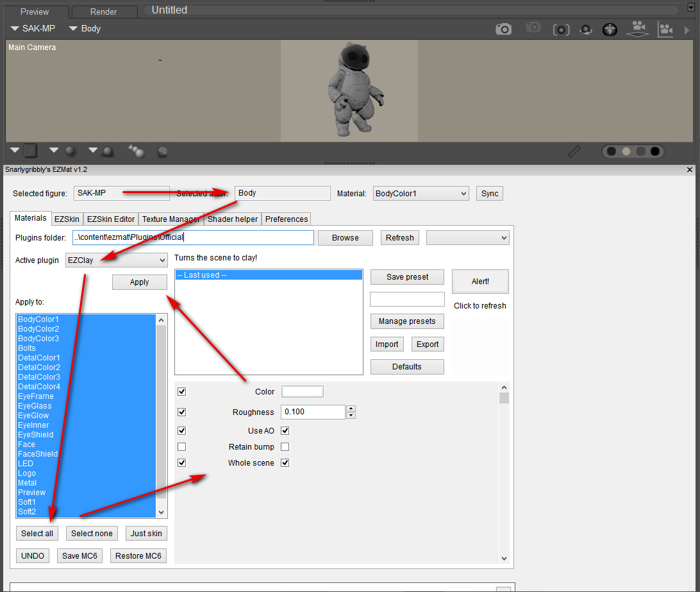700x592 pixels.
Task: Open the Material BodyColor1 dropdown
Action: pyautogui.click(x=421, y=193)
